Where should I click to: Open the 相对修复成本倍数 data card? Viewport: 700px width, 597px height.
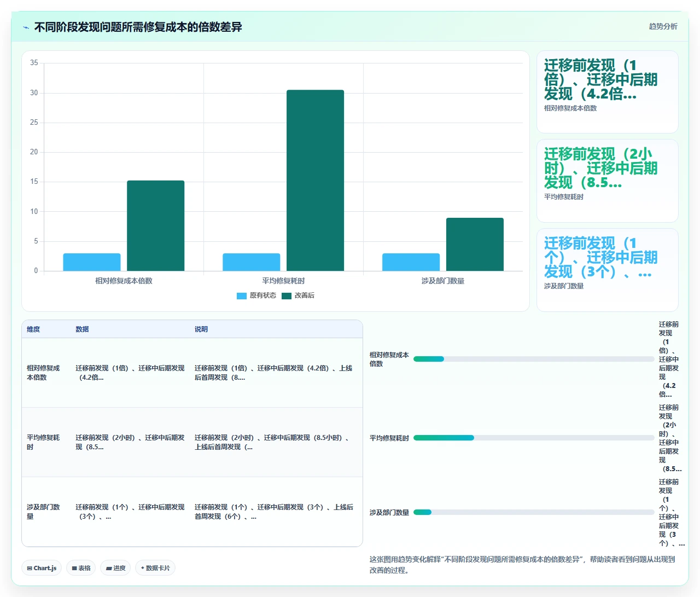(608, 92)
